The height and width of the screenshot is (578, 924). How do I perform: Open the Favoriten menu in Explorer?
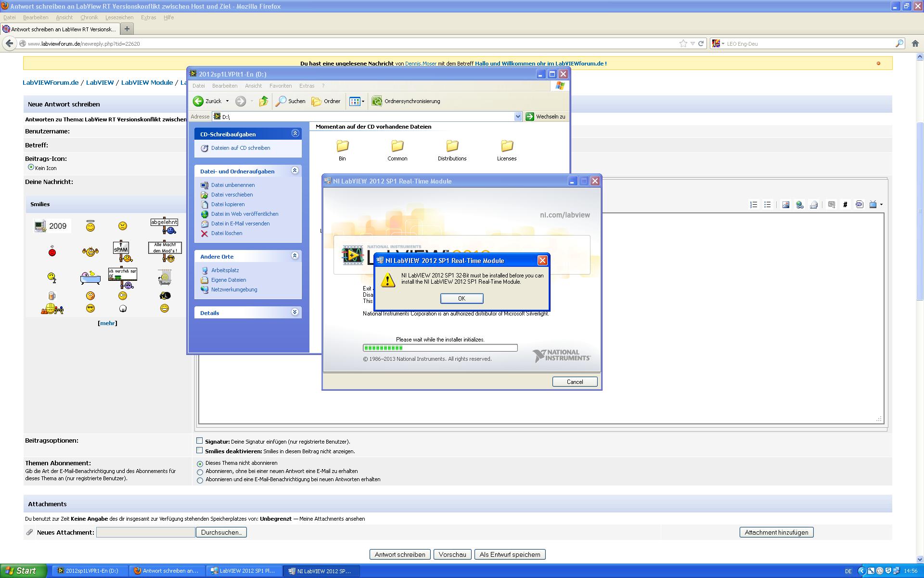[x=280, y=86]
